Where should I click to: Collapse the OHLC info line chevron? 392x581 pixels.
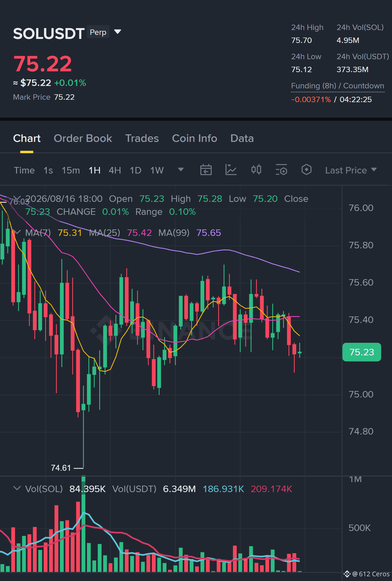(17, 198)
